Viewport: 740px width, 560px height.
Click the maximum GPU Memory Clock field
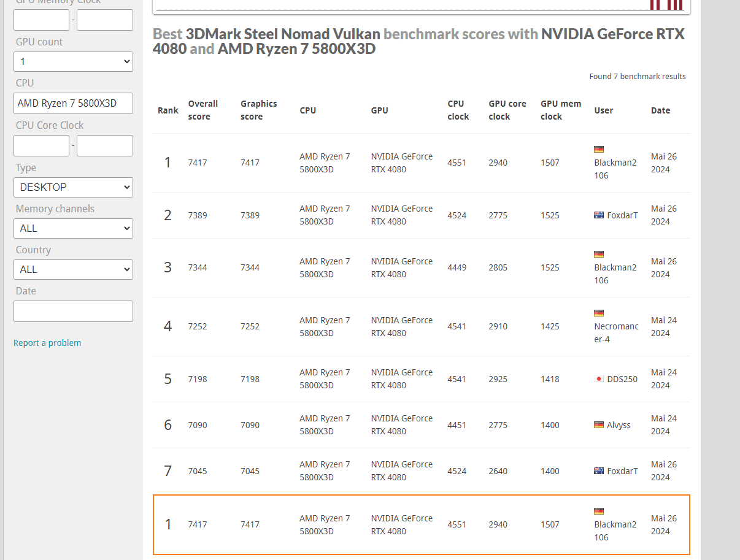pos(105,20)
